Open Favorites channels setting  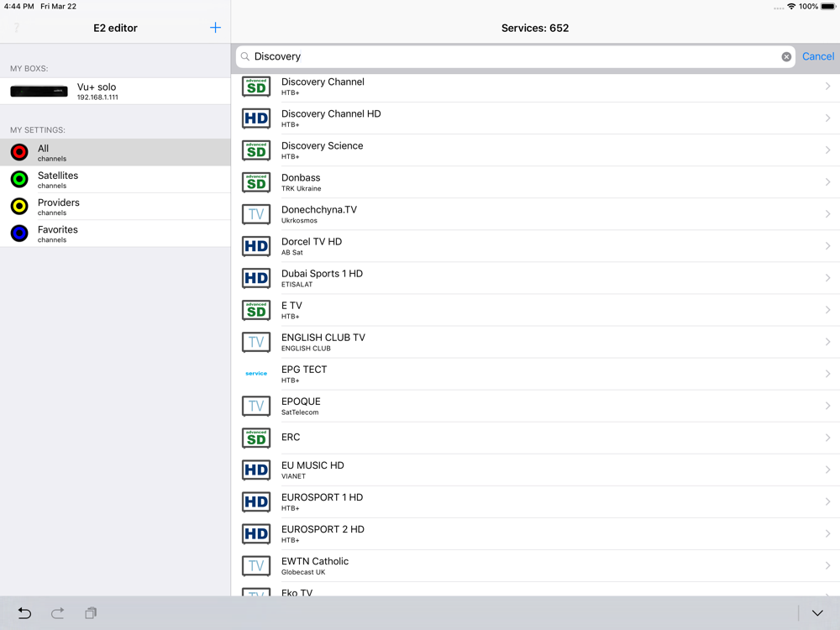point(115,234)
